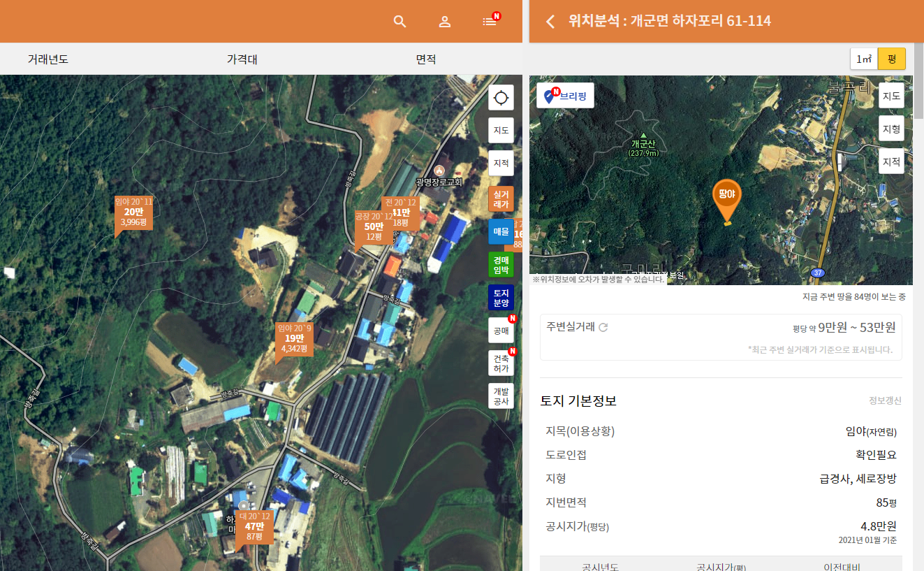Viewport: 924px width, 571px height.
Task: Toggle 개발 공사 layer button
Action: tap(501, 396)
